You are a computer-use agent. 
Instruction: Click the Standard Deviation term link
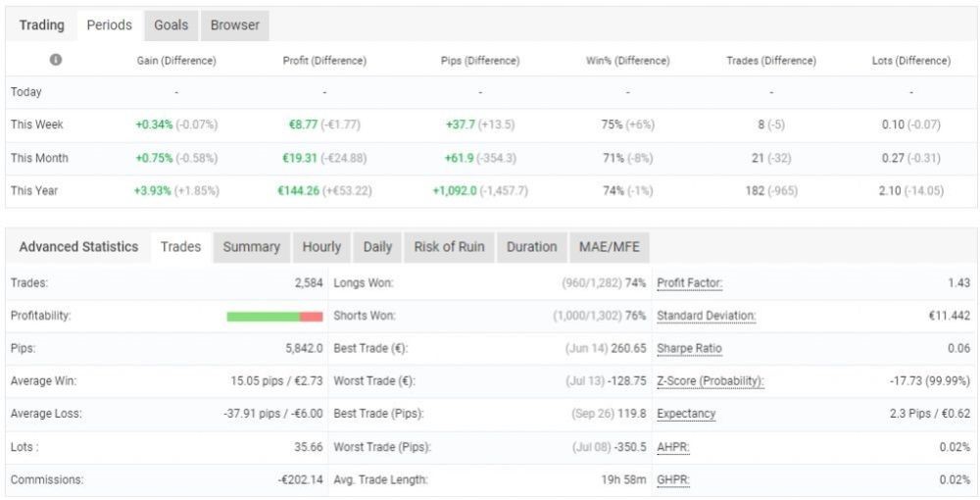(707, 317)
